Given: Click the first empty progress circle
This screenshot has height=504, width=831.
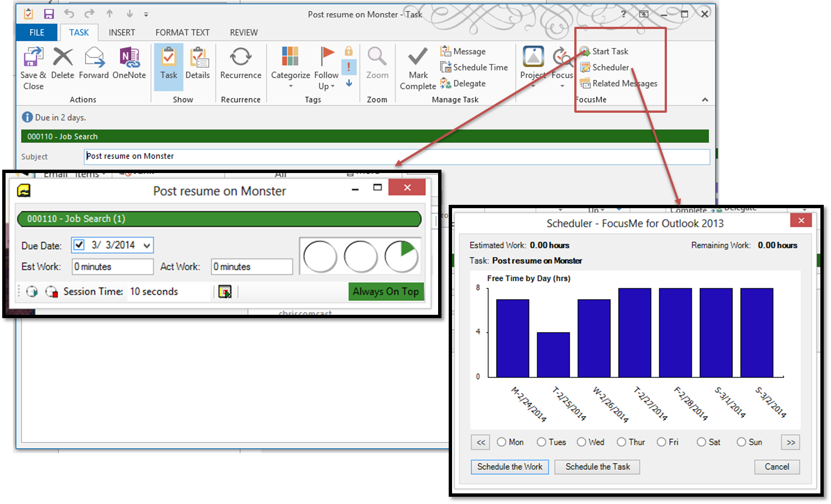Looking at the screenshot, I should click(320, 257).
